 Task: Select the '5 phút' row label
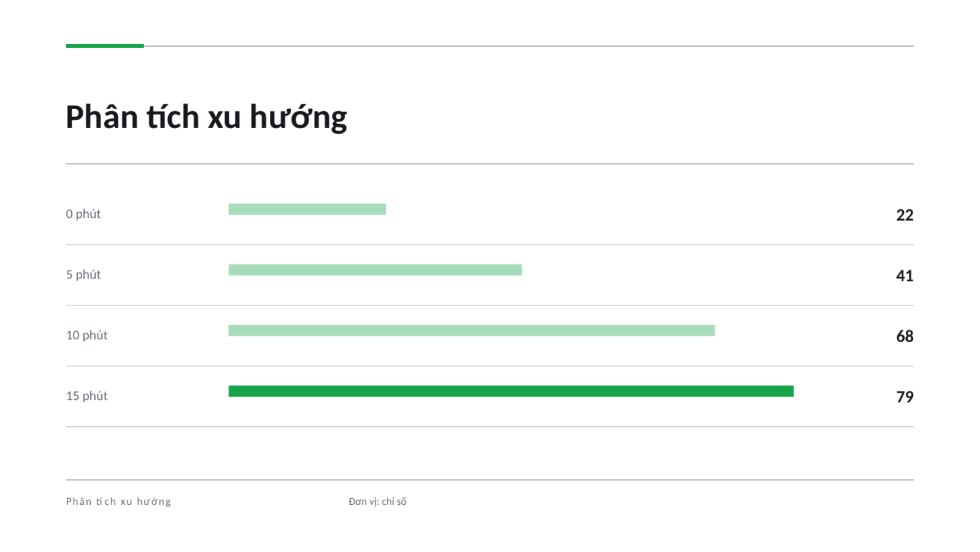click(83, 275)
